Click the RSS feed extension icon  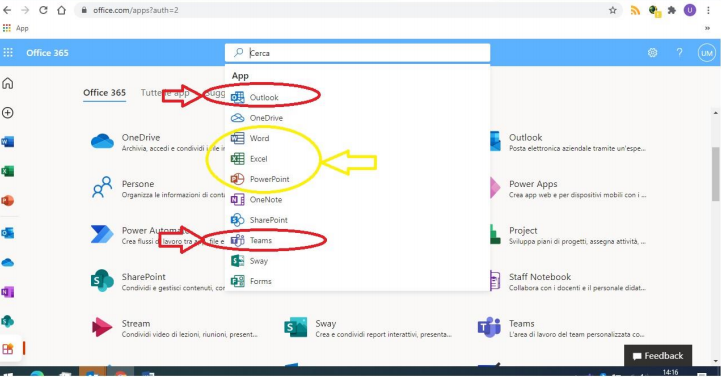pos(635,10)
